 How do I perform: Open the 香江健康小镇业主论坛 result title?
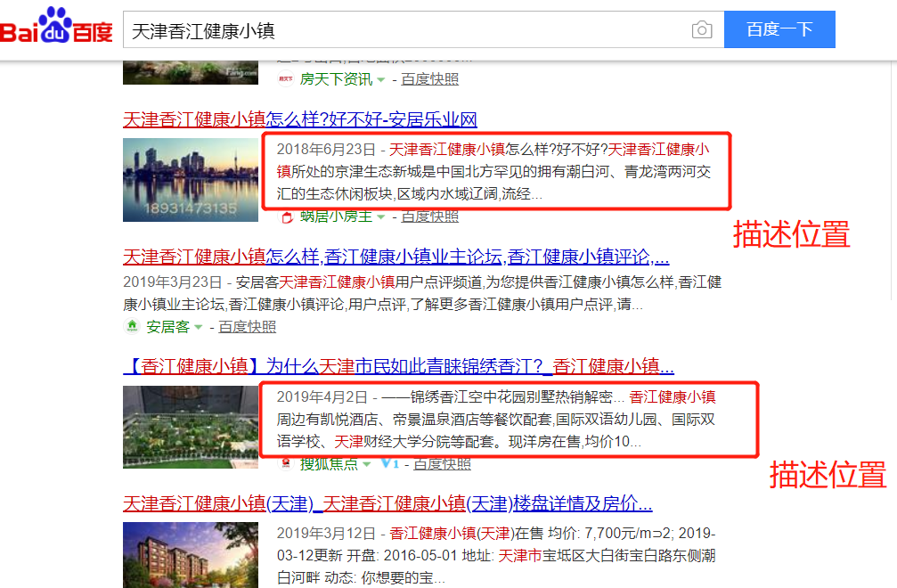395,257
